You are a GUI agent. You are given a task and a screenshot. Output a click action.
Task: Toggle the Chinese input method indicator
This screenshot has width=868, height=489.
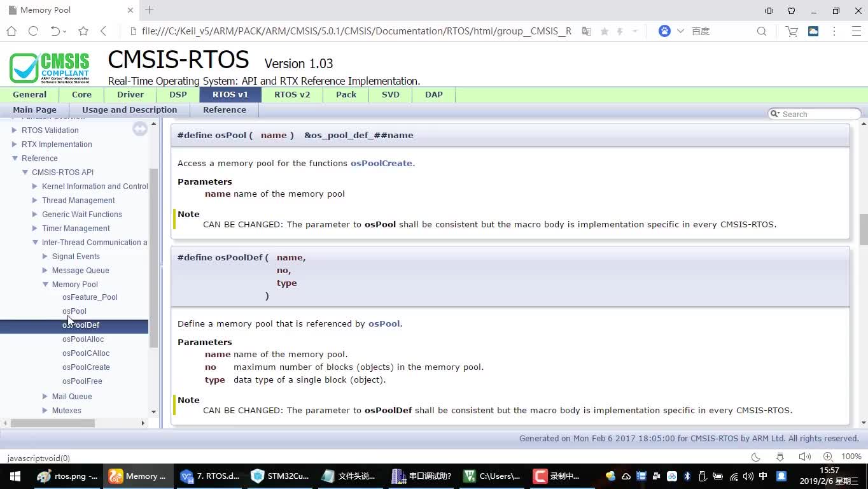click(x=763, y=476)
